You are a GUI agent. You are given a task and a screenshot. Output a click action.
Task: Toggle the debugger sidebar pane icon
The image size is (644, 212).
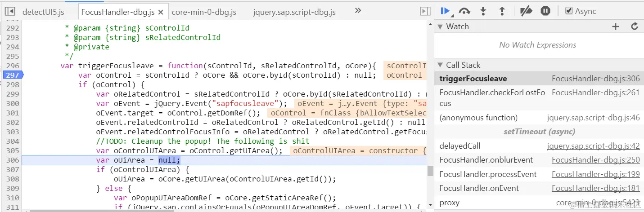pos(425,11)
